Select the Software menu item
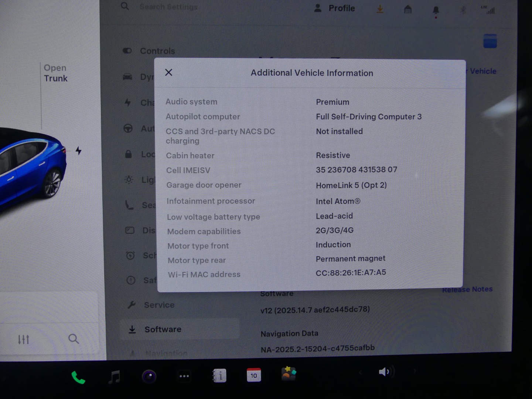Screen dimensions: 532x399 (163, 329)
